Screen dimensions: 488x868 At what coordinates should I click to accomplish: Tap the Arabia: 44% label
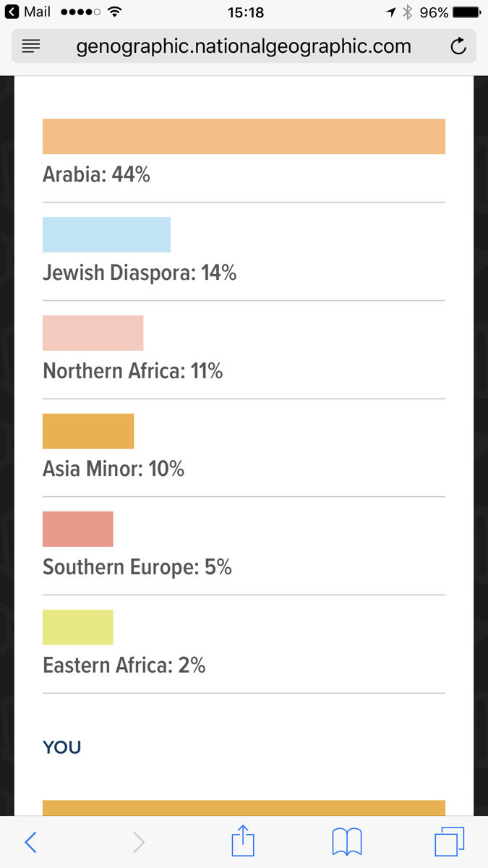coord(96,174)
